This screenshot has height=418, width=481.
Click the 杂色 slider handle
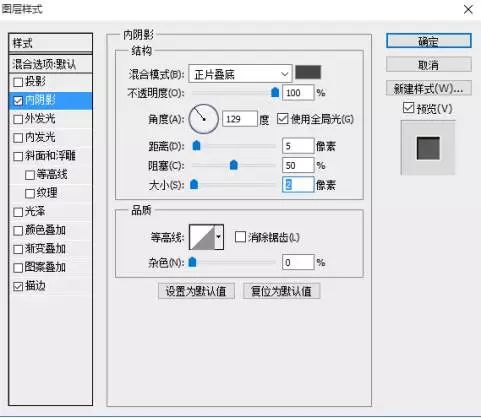point(192,262)
